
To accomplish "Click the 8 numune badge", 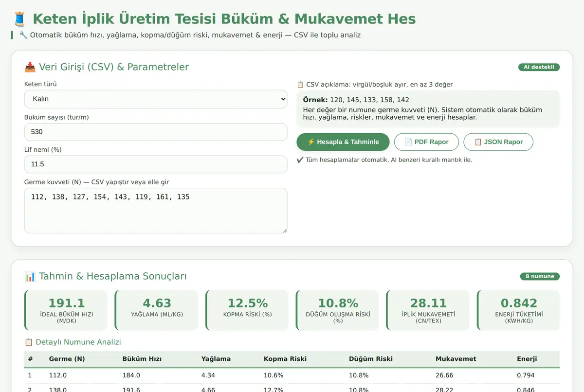I will (x=540, y=276).
